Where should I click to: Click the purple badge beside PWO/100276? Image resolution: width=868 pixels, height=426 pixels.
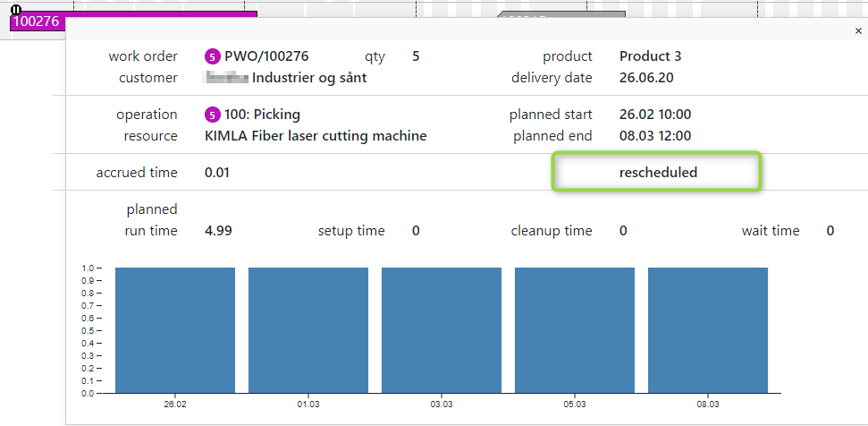click(212, 56)
